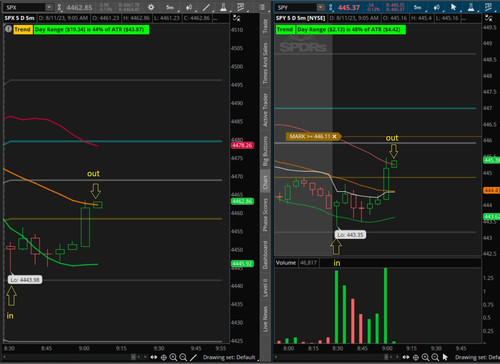Zoom in on the SPX chart
The width and height of the screenshot is (500, 364).
173,357
